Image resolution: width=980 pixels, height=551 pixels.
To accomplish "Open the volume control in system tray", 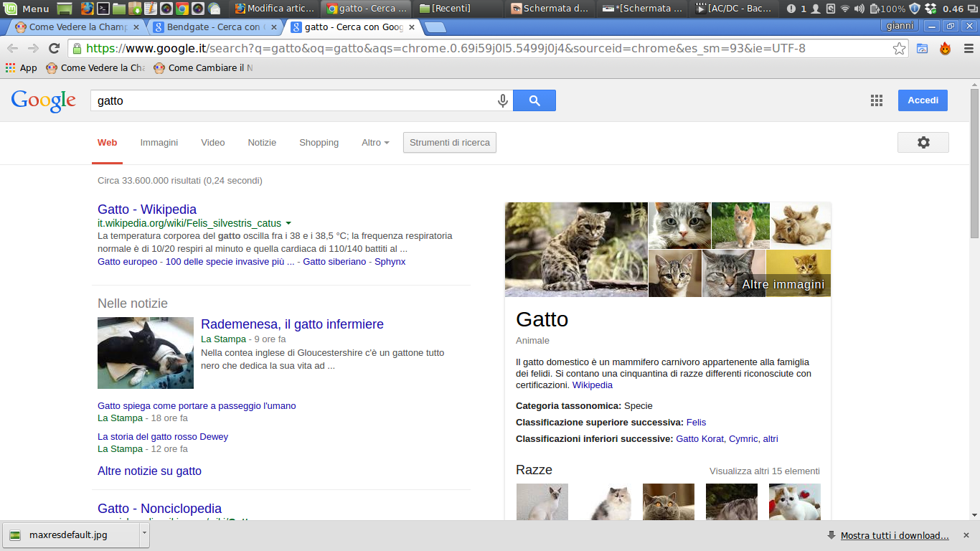I will 859,9.
